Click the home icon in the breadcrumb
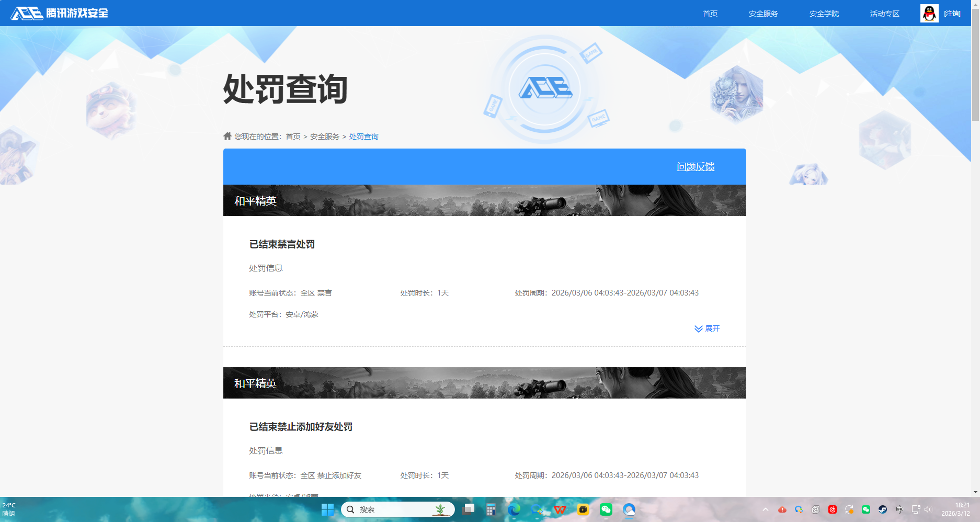Screen dimensions: 980x522 (x=227, y=136)
